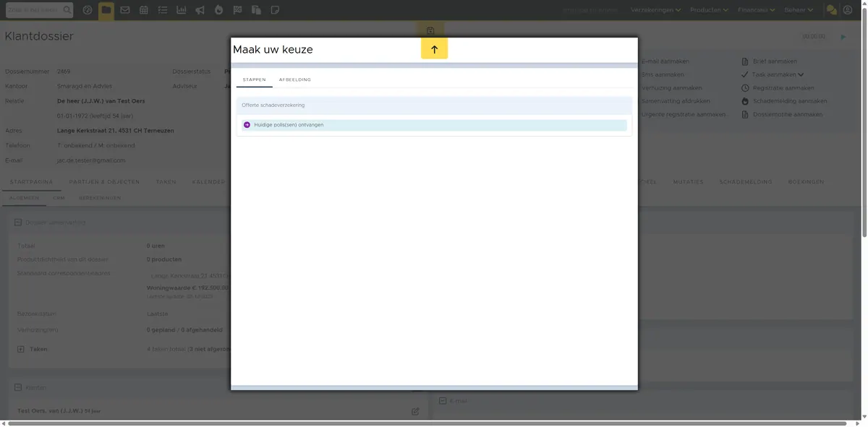The height and width of the screenshot is (427, 868).
Task: Expand the Taak aanmaken dropdown arrow
Action: click(801, 74)
